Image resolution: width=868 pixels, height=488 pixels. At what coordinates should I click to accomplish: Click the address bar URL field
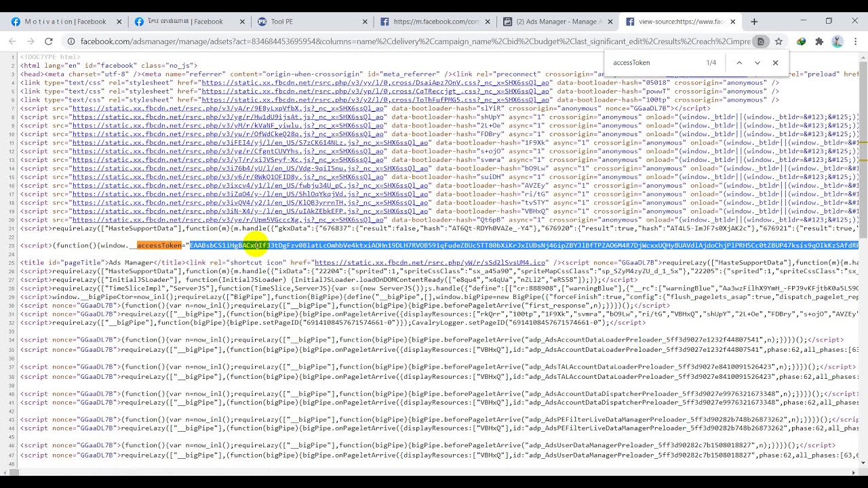coord(414,41)
